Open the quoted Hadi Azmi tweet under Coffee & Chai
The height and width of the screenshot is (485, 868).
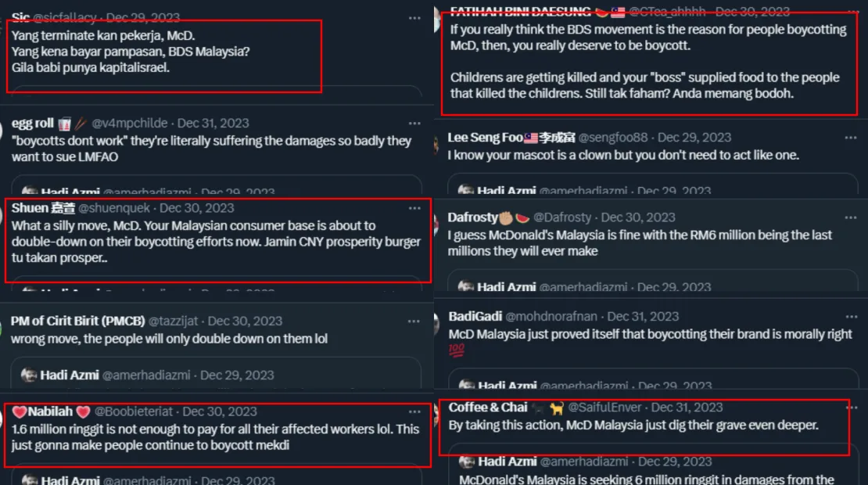point(649,471)
